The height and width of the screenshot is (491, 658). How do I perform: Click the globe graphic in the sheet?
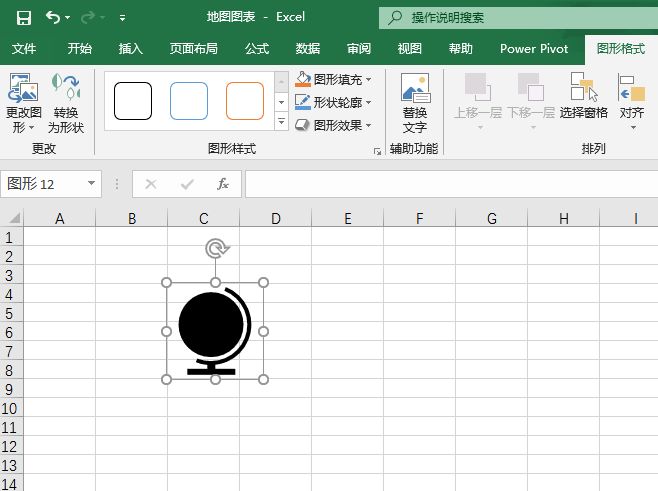point(214,331)
